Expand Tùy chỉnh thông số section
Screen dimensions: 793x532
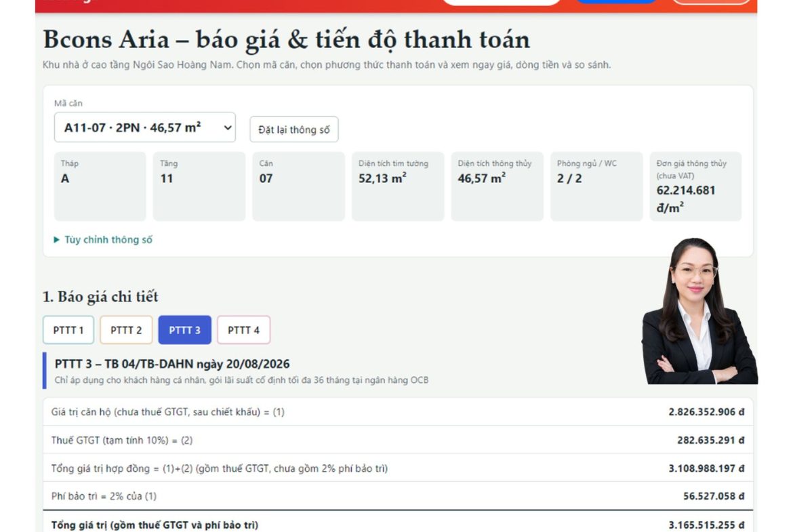[x=102, y=240]
